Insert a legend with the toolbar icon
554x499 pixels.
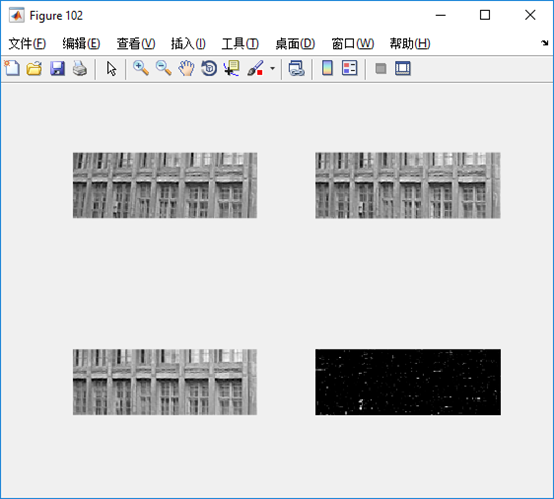point(350,68)
